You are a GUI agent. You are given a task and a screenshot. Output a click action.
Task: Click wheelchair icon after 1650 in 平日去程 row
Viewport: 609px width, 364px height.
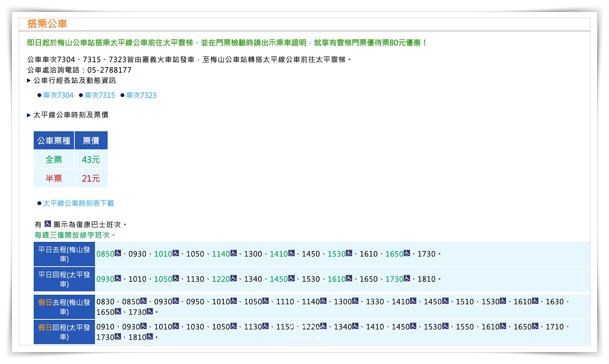(407, 253)
